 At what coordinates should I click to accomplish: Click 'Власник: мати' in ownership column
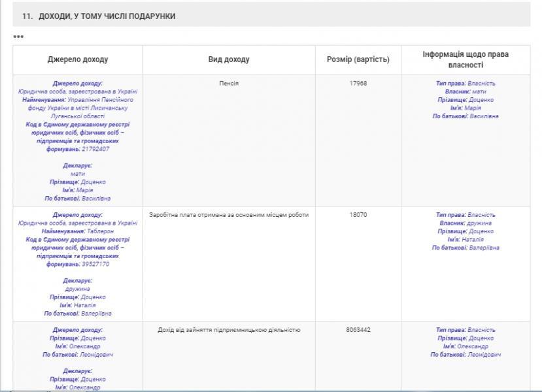pos(465,92)
